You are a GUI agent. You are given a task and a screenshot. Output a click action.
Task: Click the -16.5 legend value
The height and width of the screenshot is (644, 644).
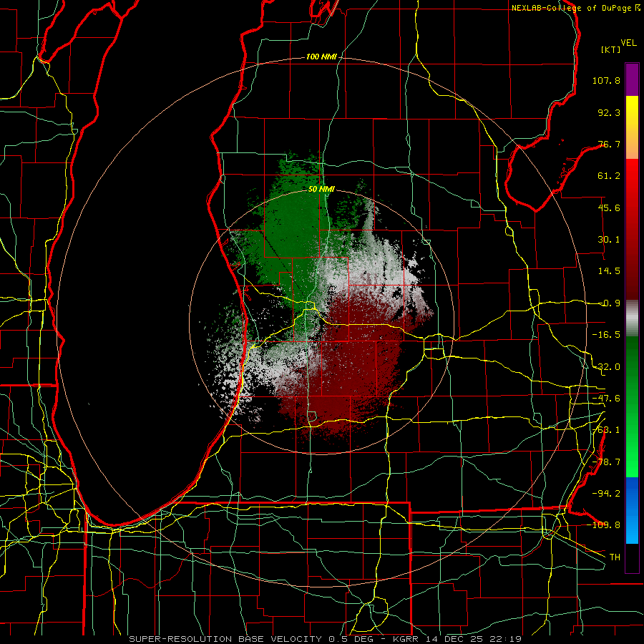(x=606, y=335)
